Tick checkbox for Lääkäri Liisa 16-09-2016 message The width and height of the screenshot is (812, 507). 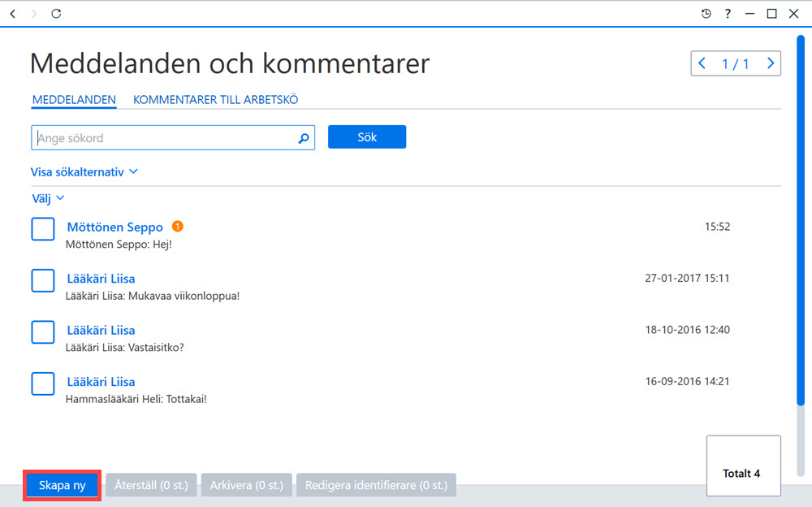pyautogui.click(x=43, y=383)
